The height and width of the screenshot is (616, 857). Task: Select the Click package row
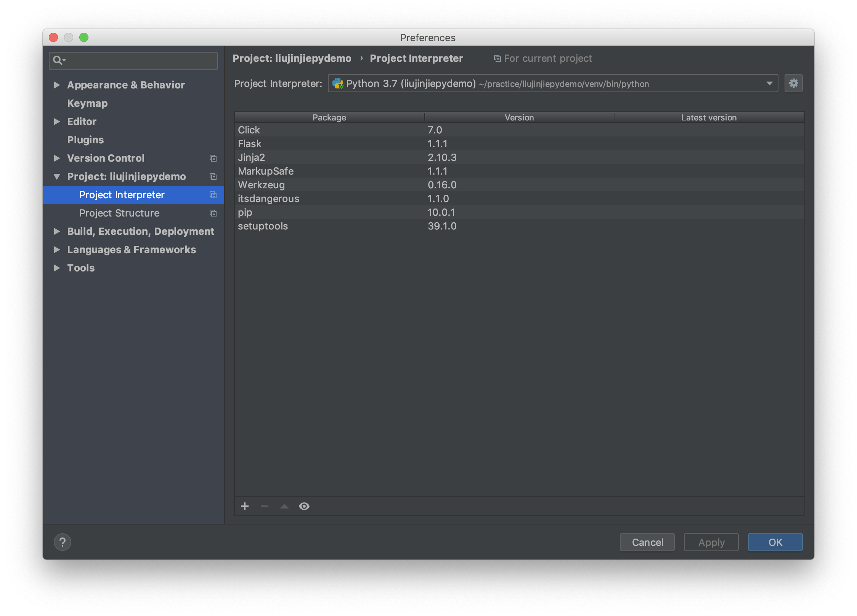click(x=519, y=130)
